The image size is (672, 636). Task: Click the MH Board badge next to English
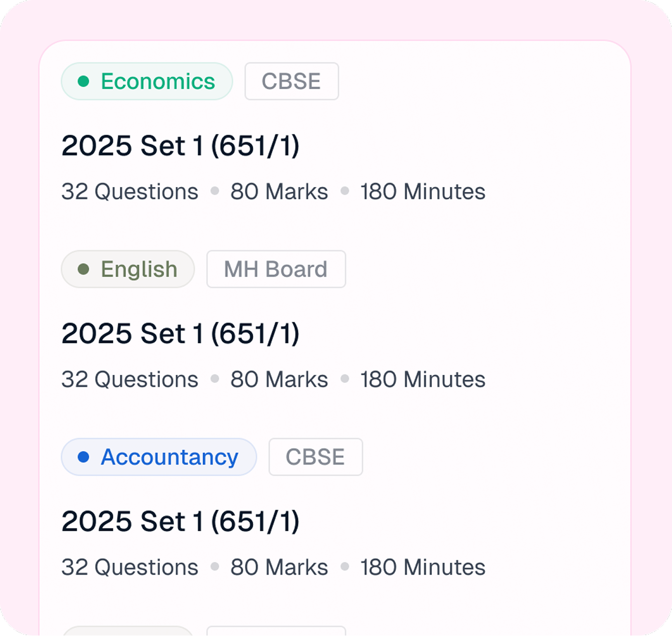tap(275, 269)
